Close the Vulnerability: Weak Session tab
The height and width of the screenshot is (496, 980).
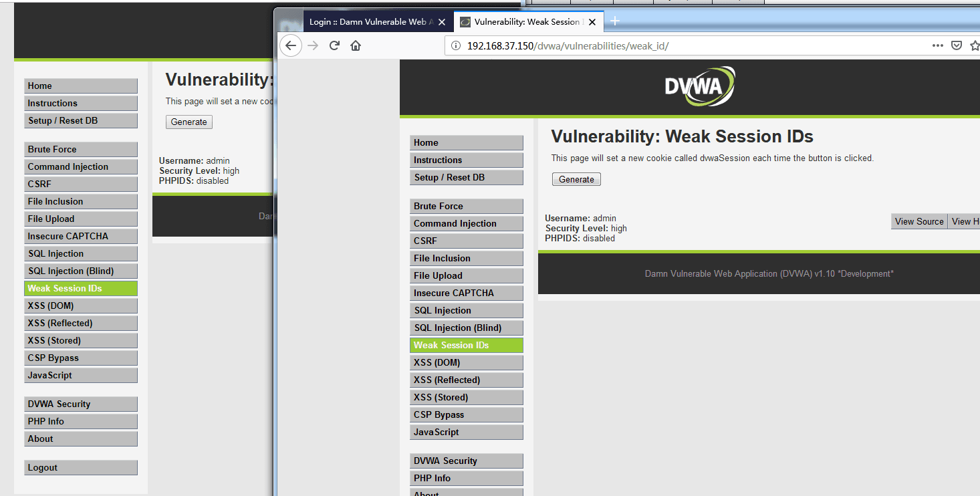[592, 22]
